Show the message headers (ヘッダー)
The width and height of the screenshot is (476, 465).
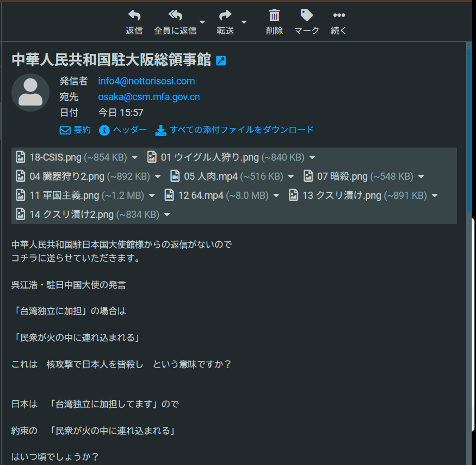click(x=123, y=130)
